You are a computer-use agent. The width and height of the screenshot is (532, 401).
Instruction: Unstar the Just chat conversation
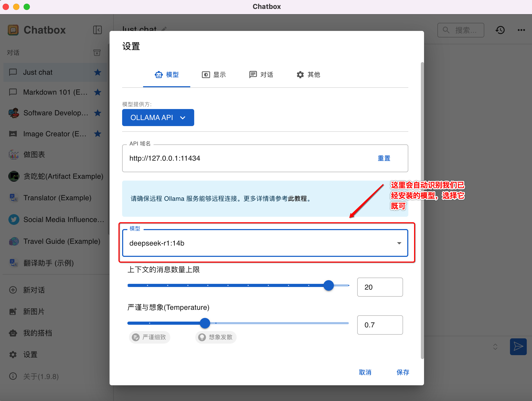pos(97,72)
